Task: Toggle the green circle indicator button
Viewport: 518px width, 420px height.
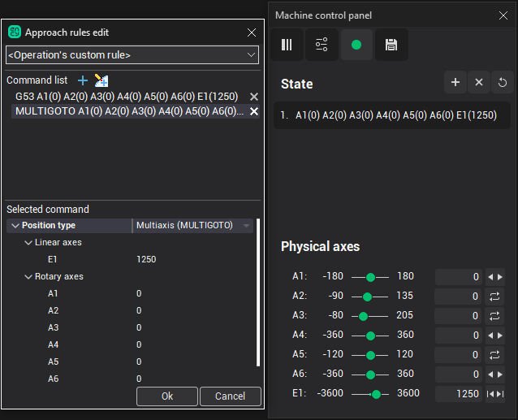Action: tap(356, 45)
